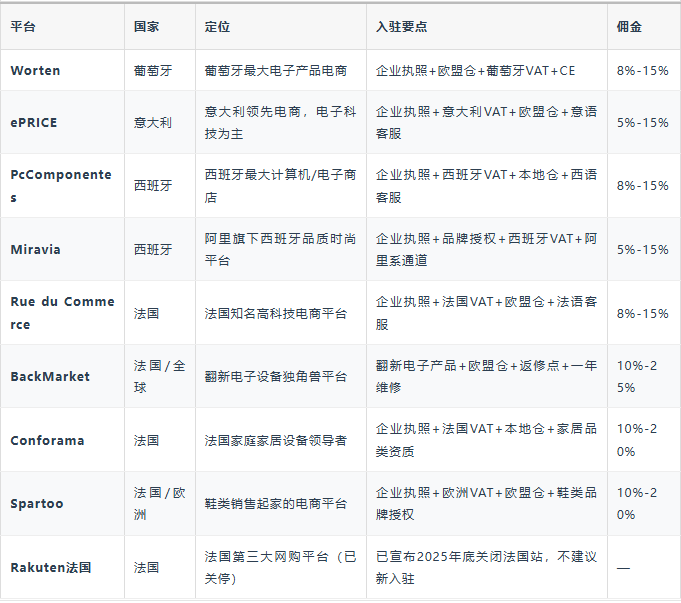681x603 pixels.
Task: Click Rue du Commerce requirement with 法语客服
Action: 486,313
